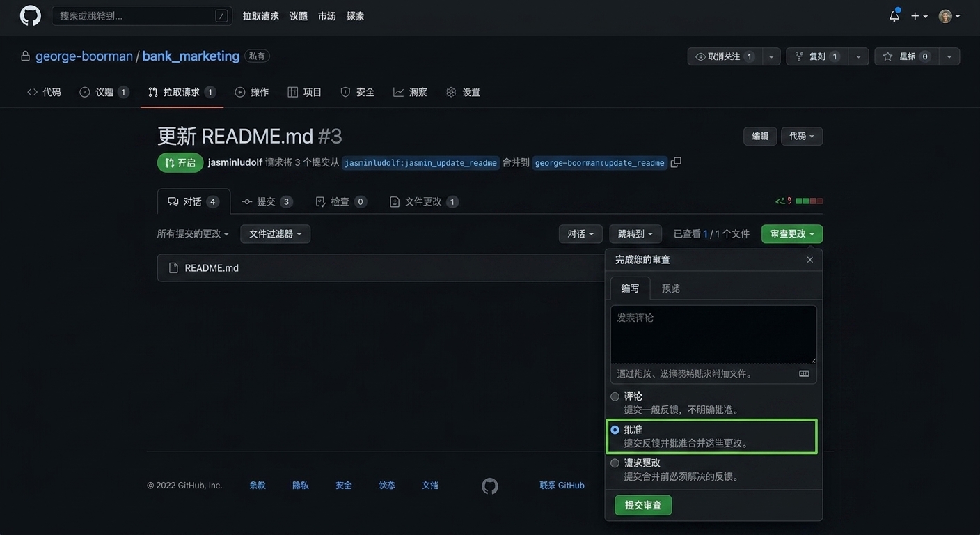
Task: Select the 请求更改 radio button
Action: coord(615,463)
